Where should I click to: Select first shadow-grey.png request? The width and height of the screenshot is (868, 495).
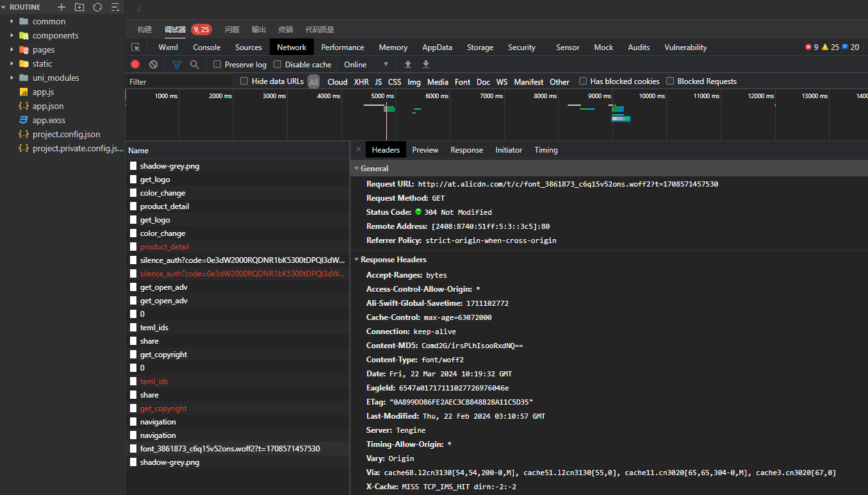point(238,165)
